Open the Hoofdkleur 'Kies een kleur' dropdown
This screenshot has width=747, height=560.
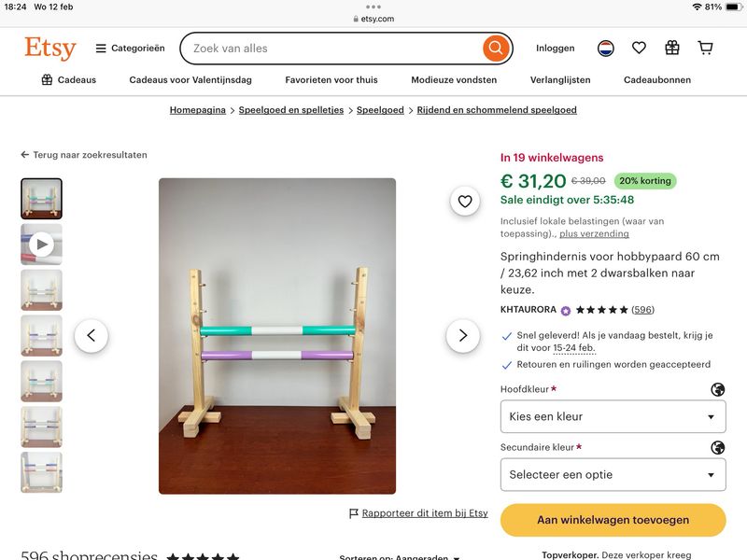click(613, 416)
